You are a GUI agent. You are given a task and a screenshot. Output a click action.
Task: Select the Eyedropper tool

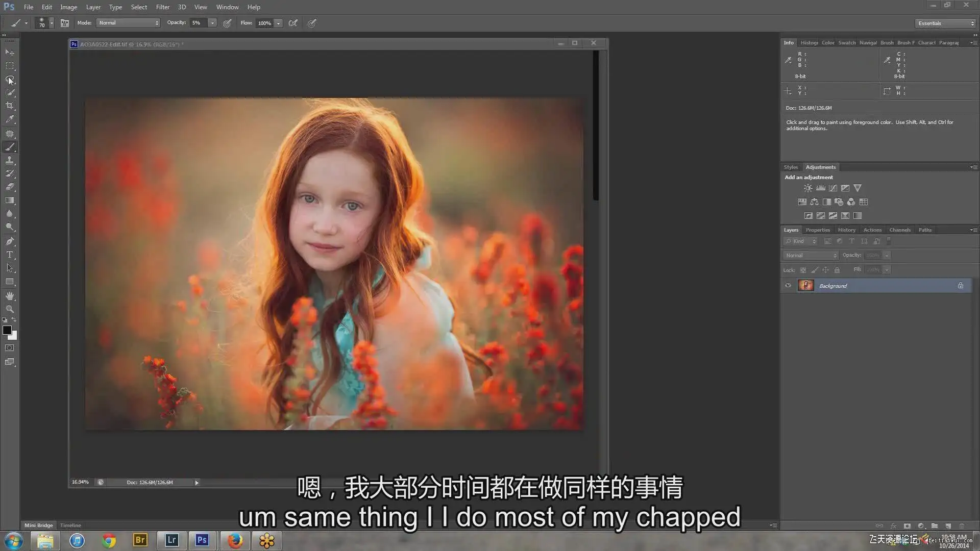click(10, 119)
